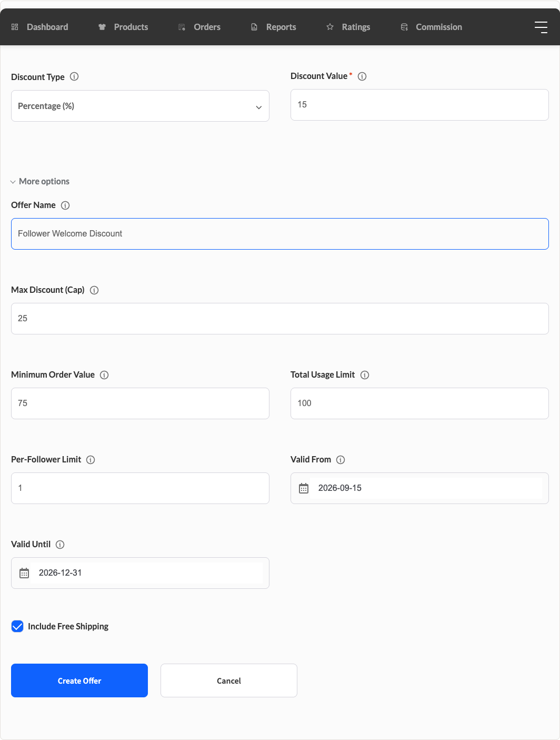Show info tooltip for Valid Until

pos(60,545)
